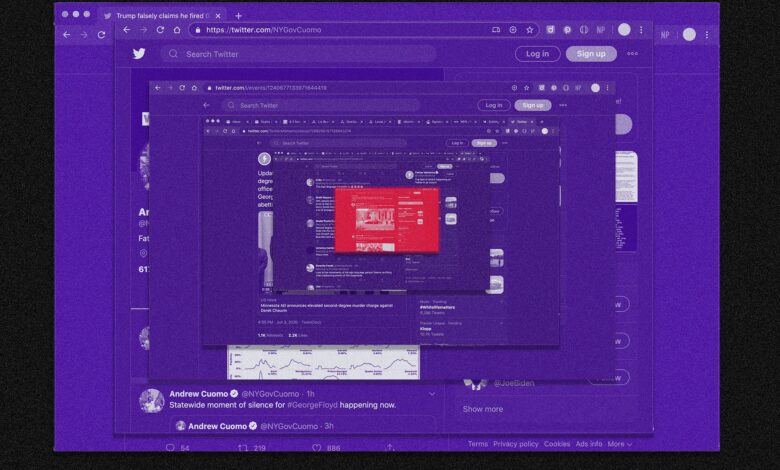Image resolution: width=780 pixels, height=470 pixels.
Task: Click the large Log in button
Action: click(538, 54)
